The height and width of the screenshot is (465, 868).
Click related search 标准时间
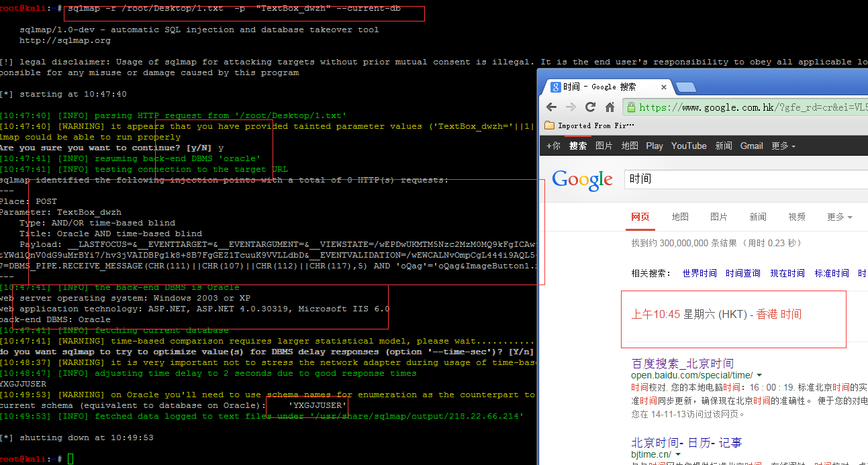pyautogui.click(x=832, y=273)
